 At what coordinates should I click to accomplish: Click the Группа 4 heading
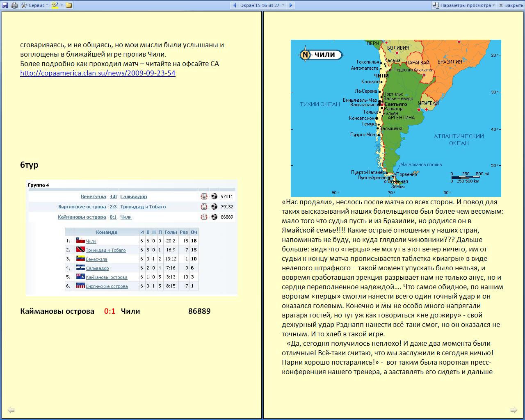(39, 185)
